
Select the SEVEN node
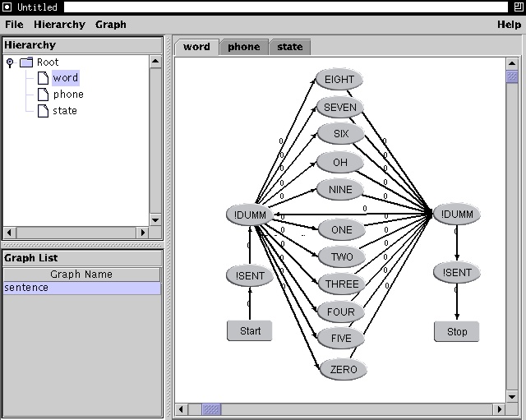click(340, 108)
